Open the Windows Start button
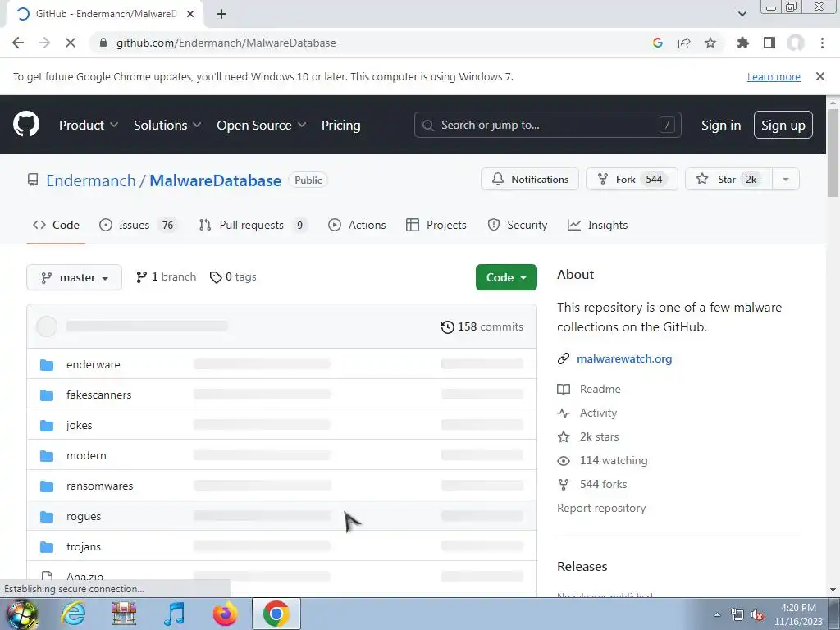The image size is (840, 630). (x=21, y=614)
